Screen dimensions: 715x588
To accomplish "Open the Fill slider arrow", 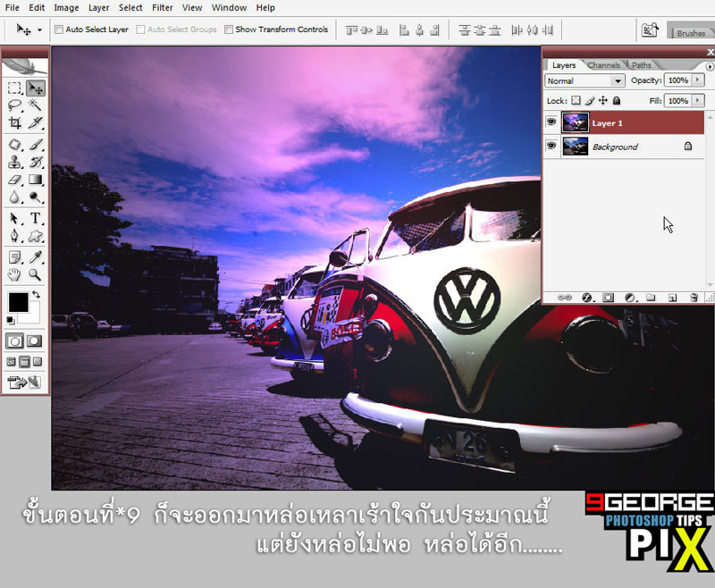I will (x=698, y=100).
